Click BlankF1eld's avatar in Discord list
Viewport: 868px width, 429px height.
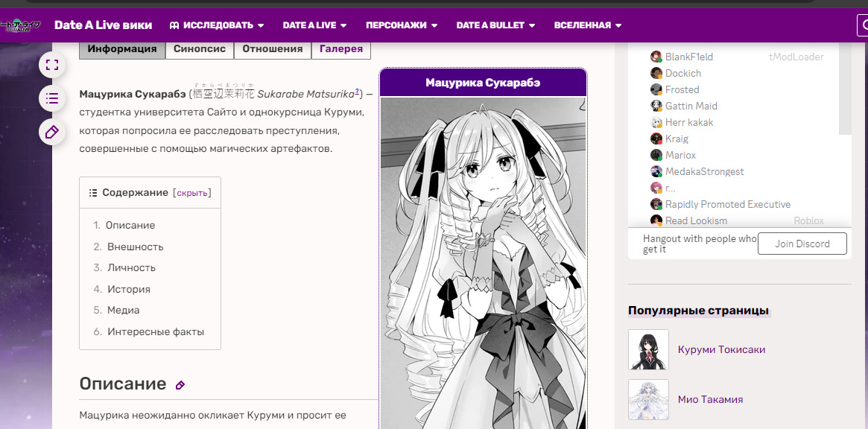(x=656, y=57)
